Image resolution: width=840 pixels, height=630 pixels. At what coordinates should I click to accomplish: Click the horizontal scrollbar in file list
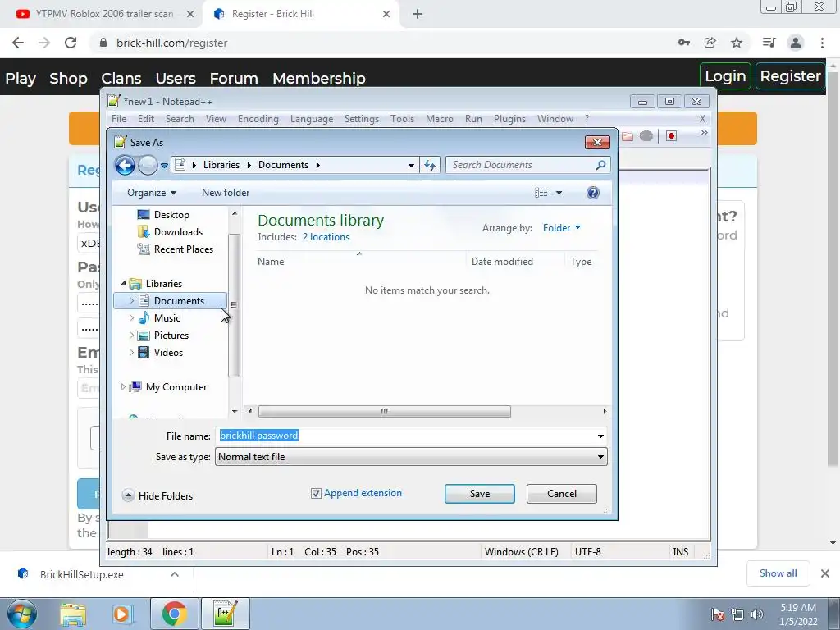point(384,412)
